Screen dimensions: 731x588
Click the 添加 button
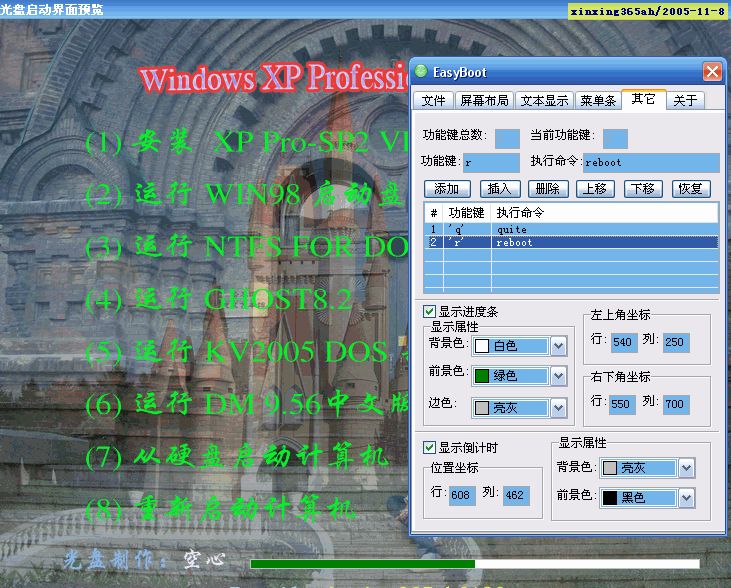[x=447, y=189]
